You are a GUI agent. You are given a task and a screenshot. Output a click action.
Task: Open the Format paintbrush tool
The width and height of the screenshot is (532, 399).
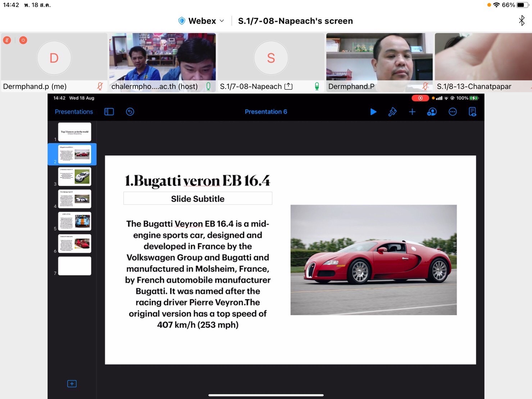click(x=392, y=112)
